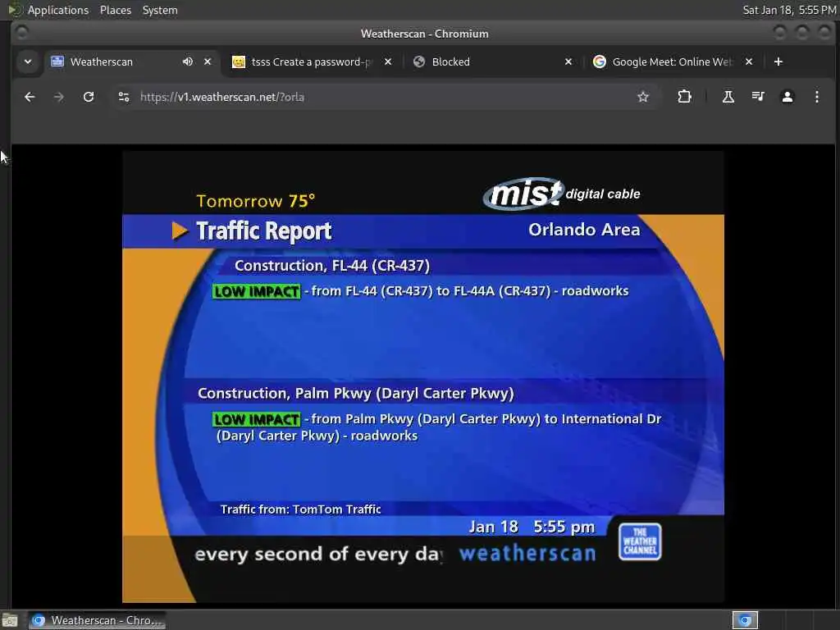
Task: Close the Google Meet tab
Action: point(749,62)
